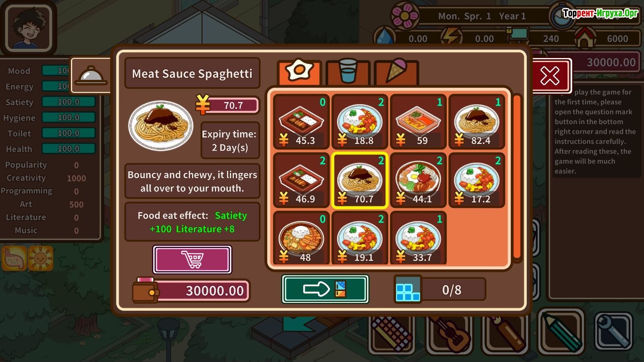Click the serving cloche dish icon
Viewport: 644px width, 362px height.
[92, 76]
